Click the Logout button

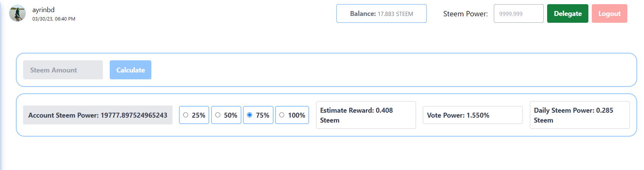pos(609,14)
